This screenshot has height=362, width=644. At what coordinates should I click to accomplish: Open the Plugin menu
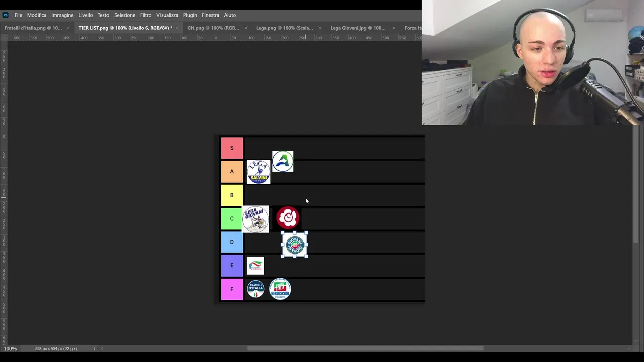[x=190, y=15]
